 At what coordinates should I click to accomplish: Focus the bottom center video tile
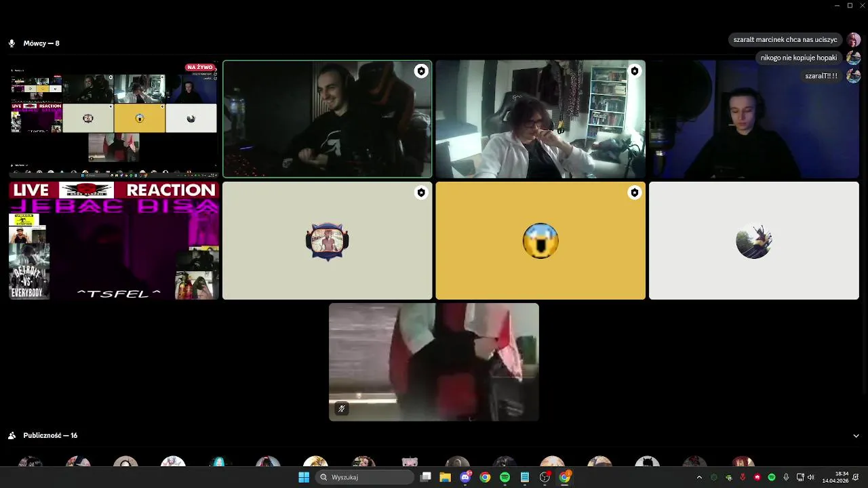tap(434, 362)
